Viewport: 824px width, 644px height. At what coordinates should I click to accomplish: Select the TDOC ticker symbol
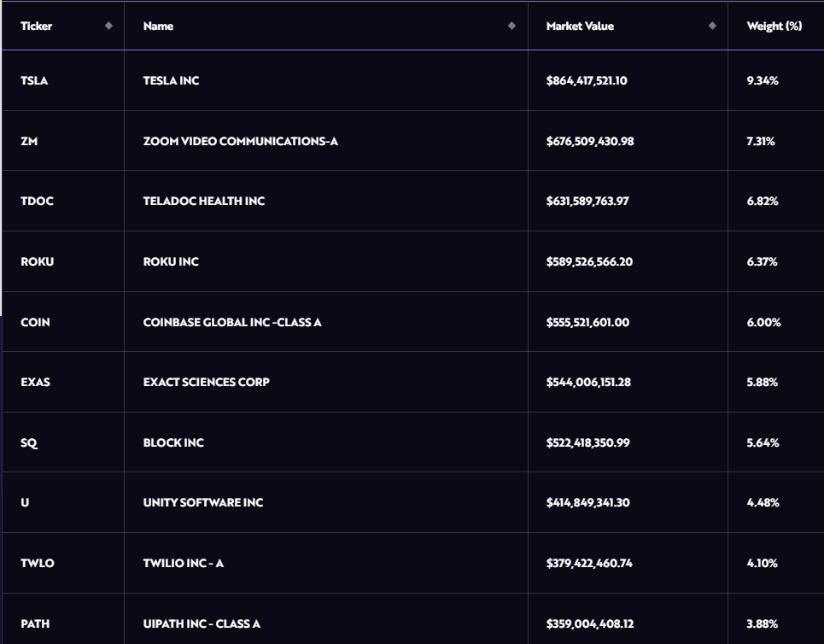[37, 201]
